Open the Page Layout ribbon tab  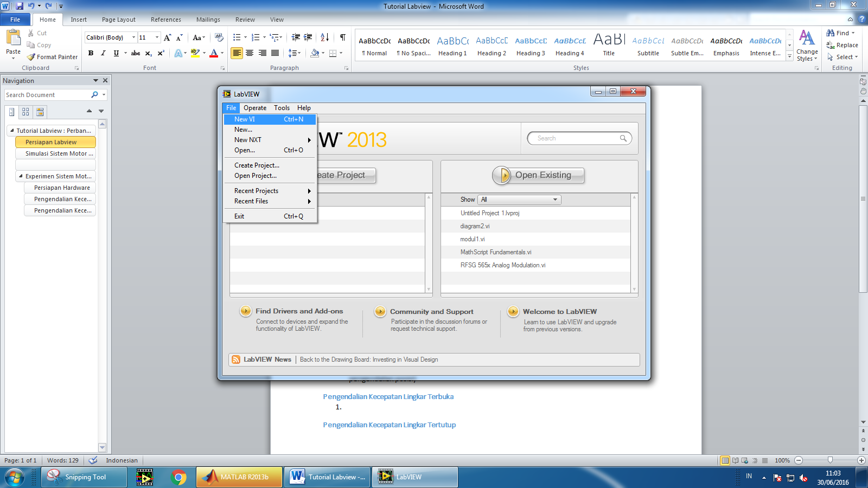[119, 20]
